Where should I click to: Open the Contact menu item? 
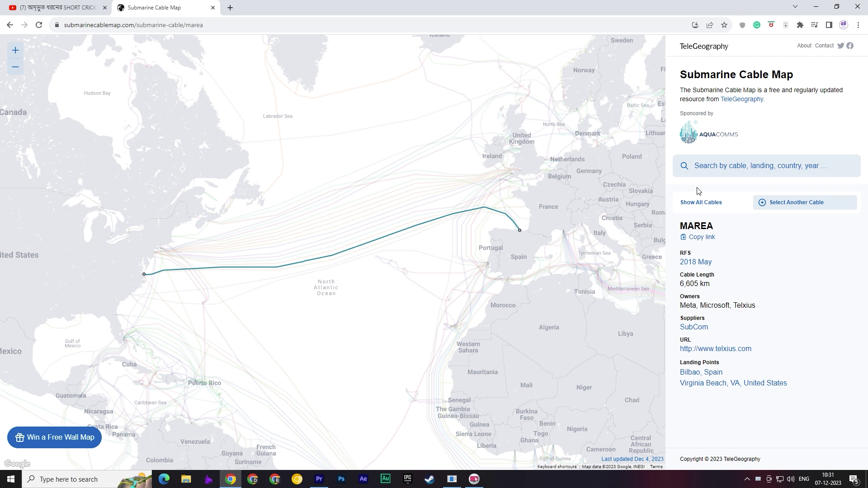point(825,46)
